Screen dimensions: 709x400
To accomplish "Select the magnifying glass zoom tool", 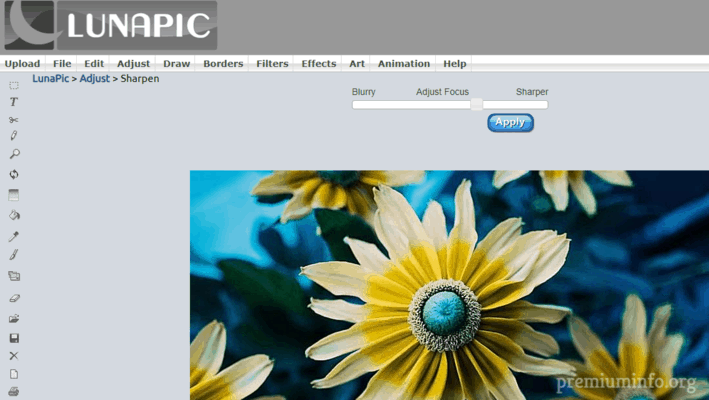I will (14, 154).
